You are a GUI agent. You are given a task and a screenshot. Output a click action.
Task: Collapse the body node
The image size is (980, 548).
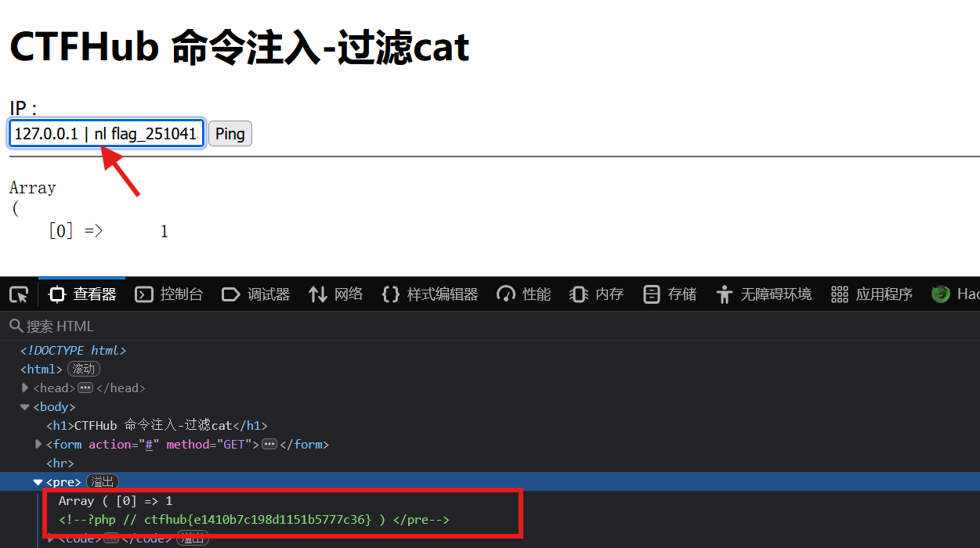(x=25, y=407)
